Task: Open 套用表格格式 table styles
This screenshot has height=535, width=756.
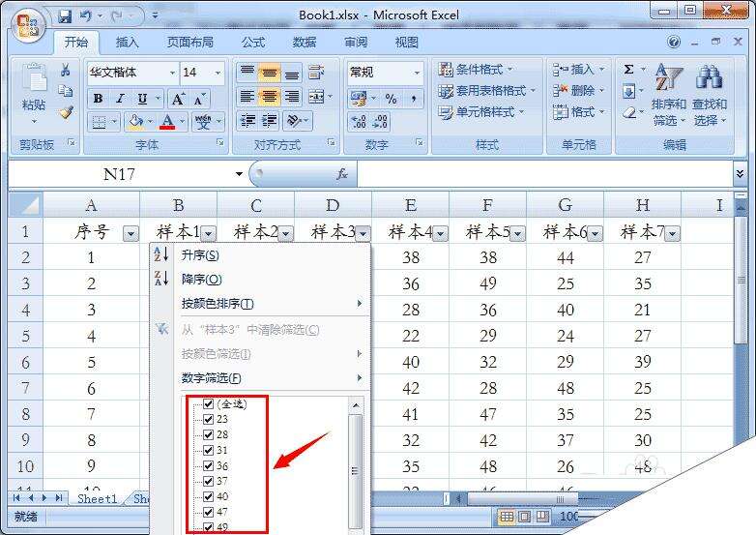Action: click(487, 91)
